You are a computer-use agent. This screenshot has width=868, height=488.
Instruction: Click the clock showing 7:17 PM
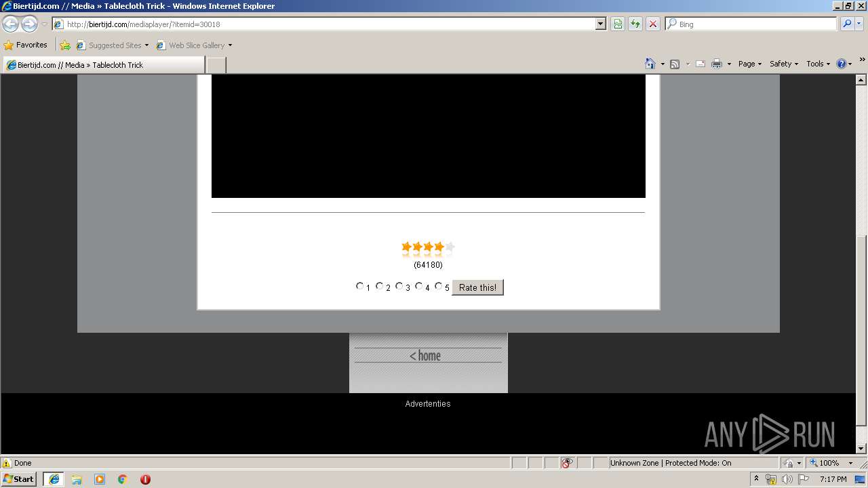[833, 479]
